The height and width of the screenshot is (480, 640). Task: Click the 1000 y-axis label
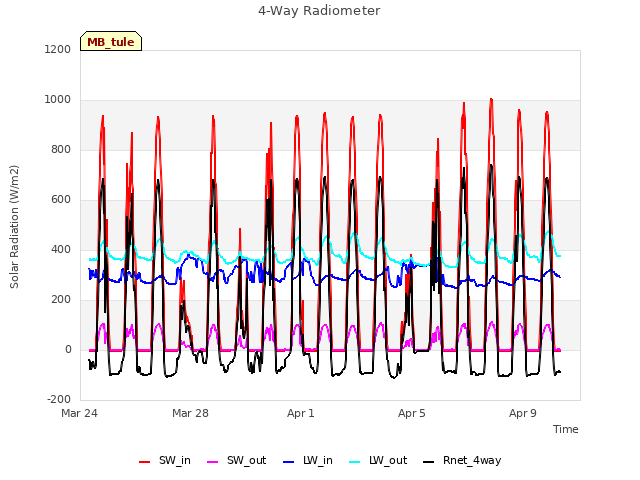pos(58,100)
